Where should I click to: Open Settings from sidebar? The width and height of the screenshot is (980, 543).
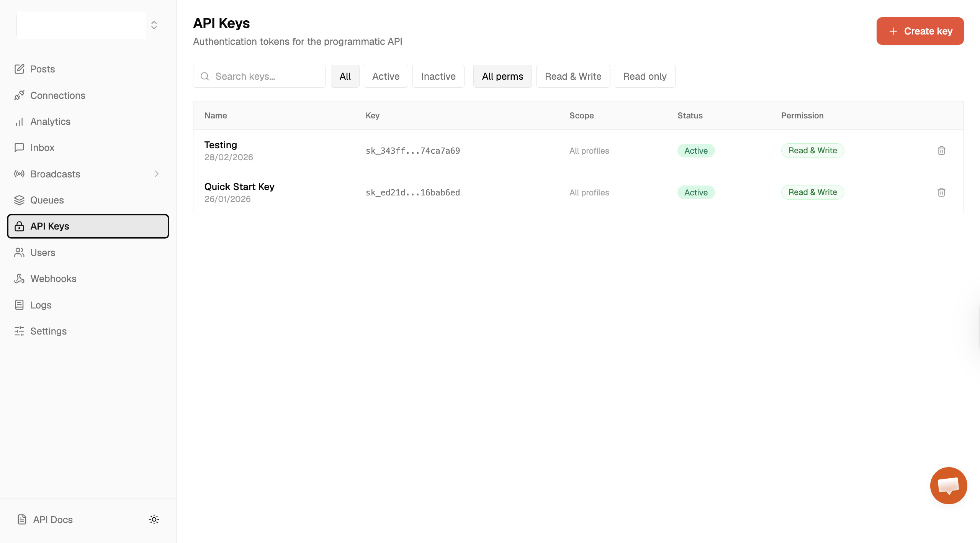(48, 331)
